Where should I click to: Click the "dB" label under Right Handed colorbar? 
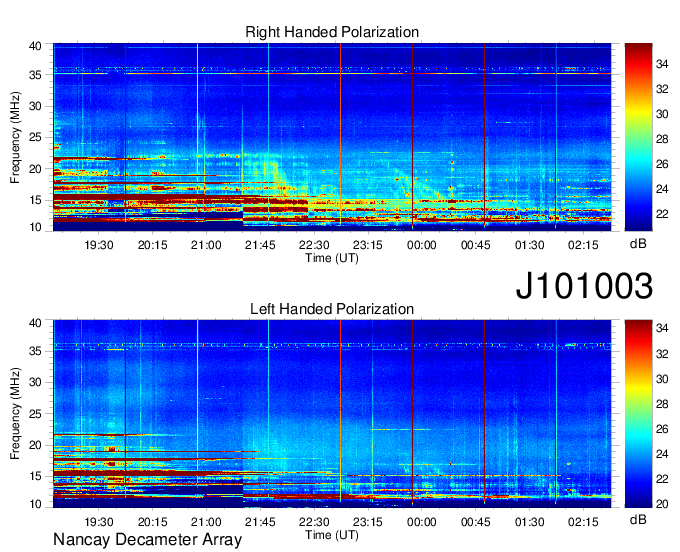click(638, 244)
